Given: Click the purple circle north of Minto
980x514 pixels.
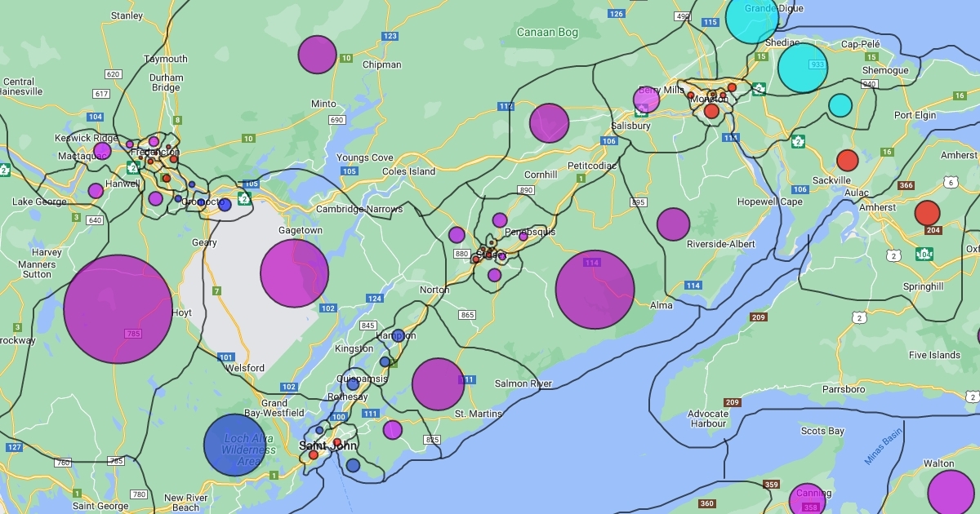Looking at the screenshot, I should click(317, 55).
